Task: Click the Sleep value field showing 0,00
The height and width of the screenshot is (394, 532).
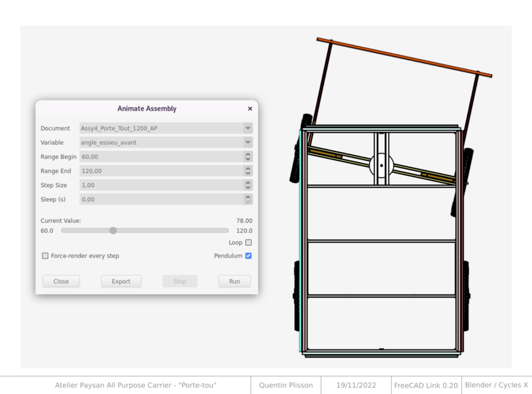Action: [x=154, y=199]
